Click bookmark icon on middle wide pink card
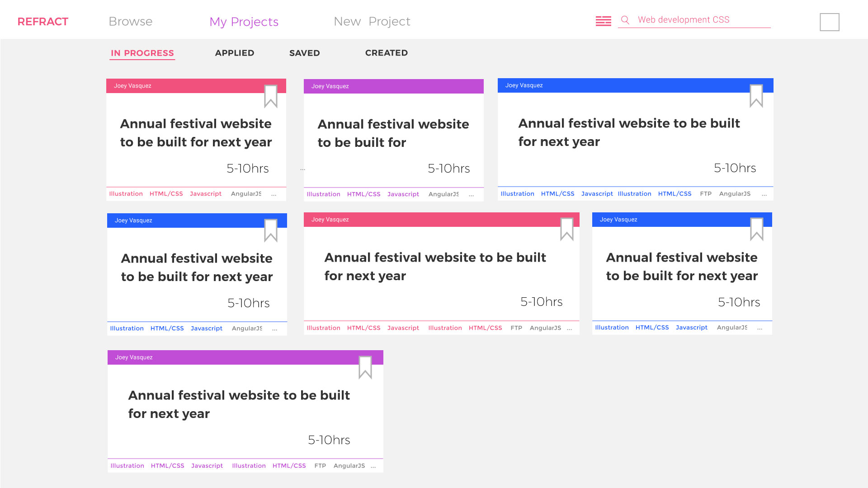868x488 pixels. (x=566, y=229)
